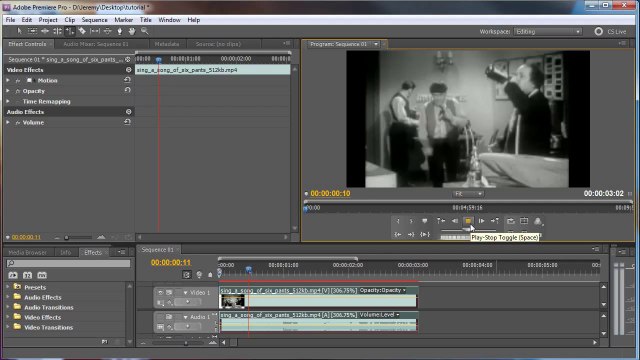Select the Pen tool
The height and width of the screenshot is (360, 640).
tap(120, 31)
